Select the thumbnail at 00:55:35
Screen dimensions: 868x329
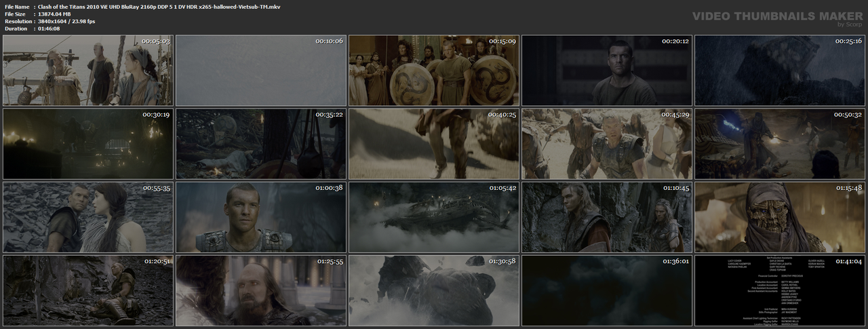87,217
